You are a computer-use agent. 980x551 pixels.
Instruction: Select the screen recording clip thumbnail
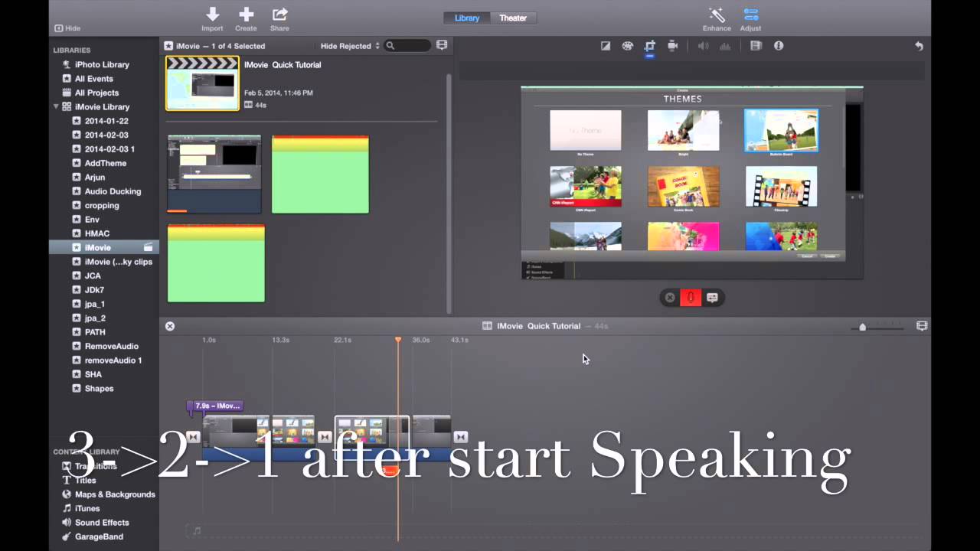tap(214, 174)
